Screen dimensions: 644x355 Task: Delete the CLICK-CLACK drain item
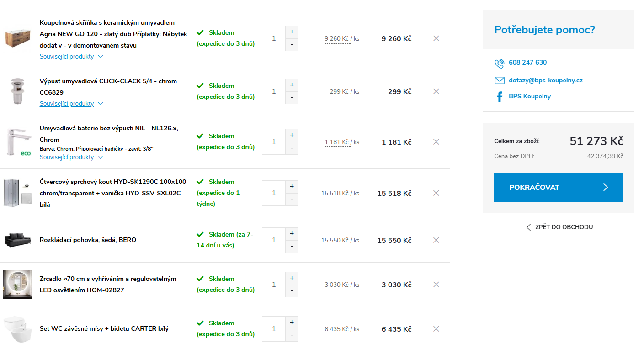coord(436,91)
